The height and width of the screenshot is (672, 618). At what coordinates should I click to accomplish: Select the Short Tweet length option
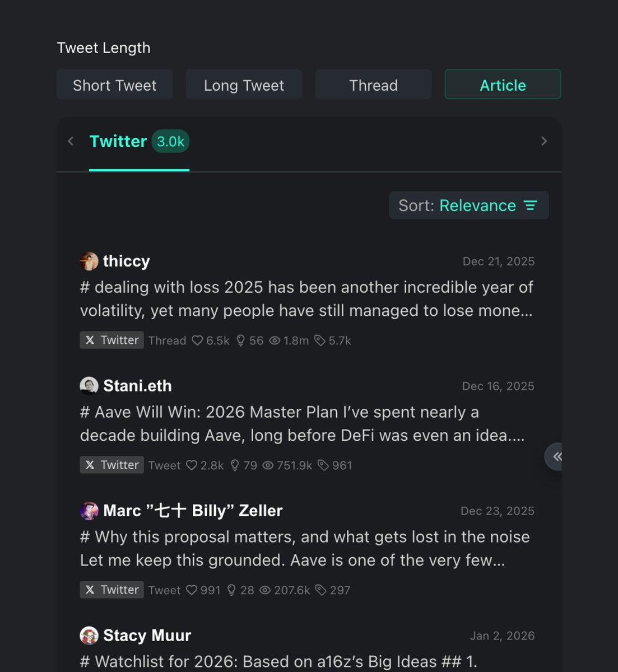click(114, 85)
